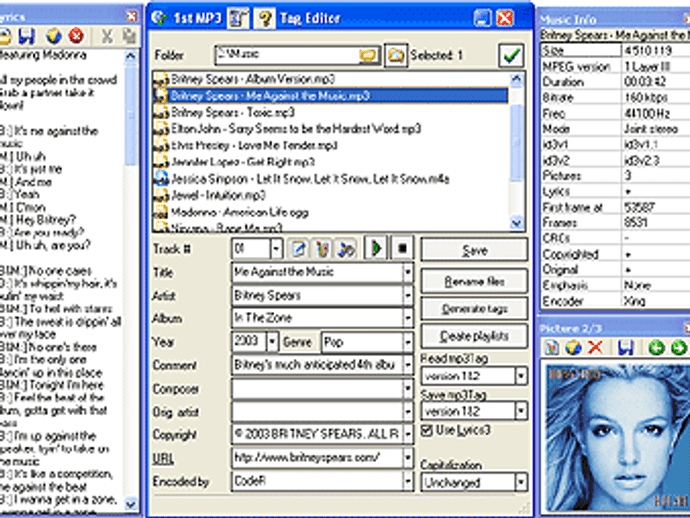Click Lyrics window scrollbar up arrow
Viewport: 690px width, 518px height.
131,56
